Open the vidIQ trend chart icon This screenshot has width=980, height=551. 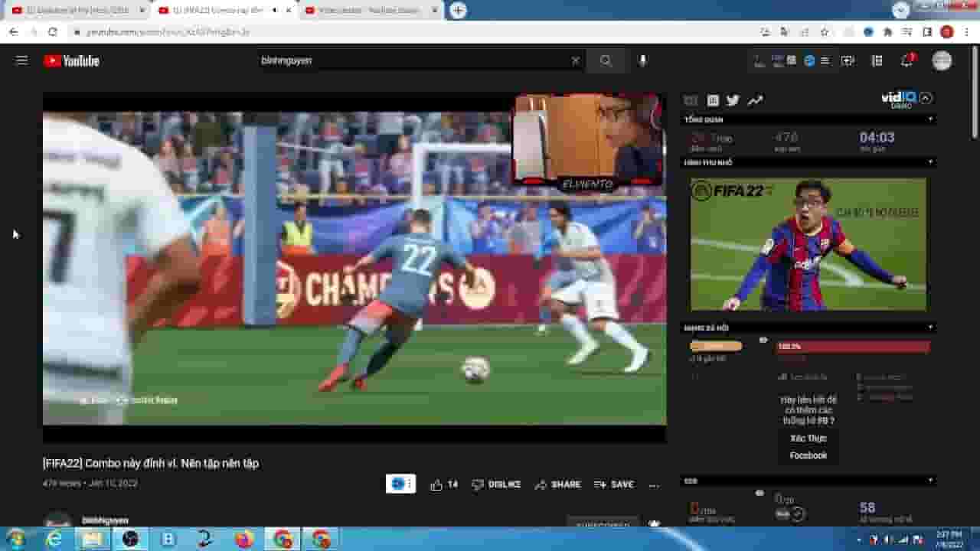pyautogui.click(x=755, y=100)
